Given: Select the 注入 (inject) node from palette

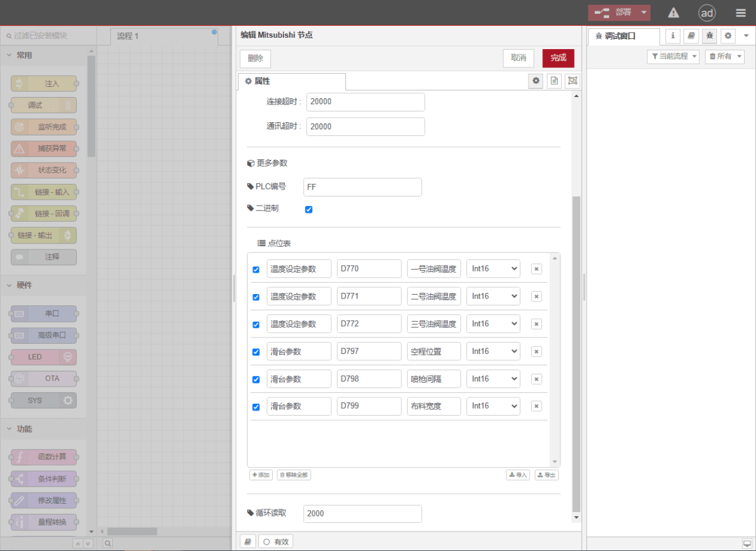Looking at the screenshot, I should [x=43, y=83].
